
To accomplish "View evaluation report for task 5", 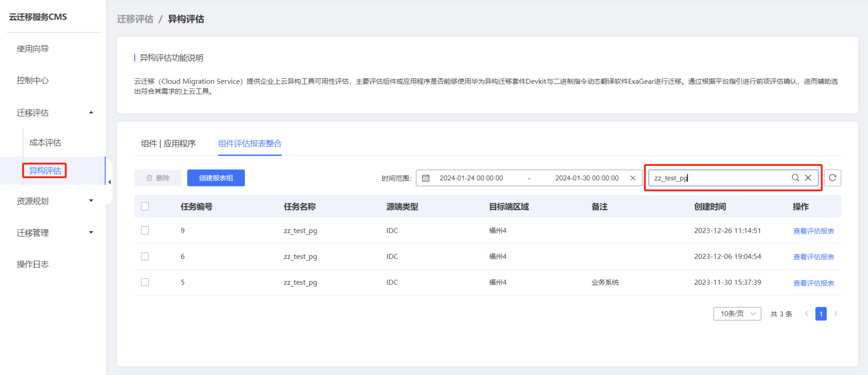I will click(x=814, y=283).
